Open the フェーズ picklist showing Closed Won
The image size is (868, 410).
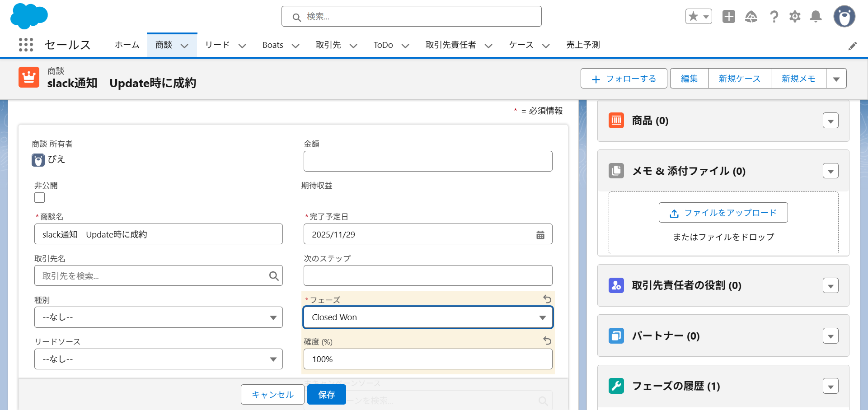click(x=428, y=317)
